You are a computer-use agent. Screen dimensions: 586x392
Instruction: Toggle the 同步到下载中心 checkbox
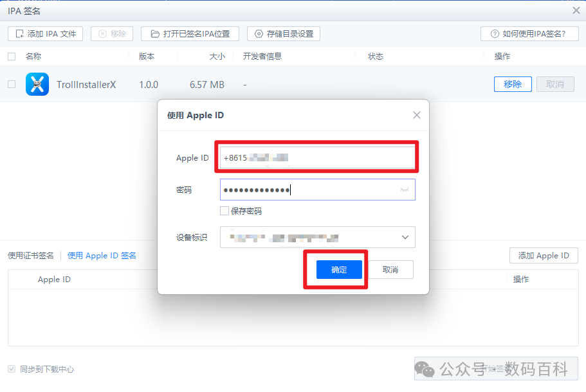pos(12,370)
